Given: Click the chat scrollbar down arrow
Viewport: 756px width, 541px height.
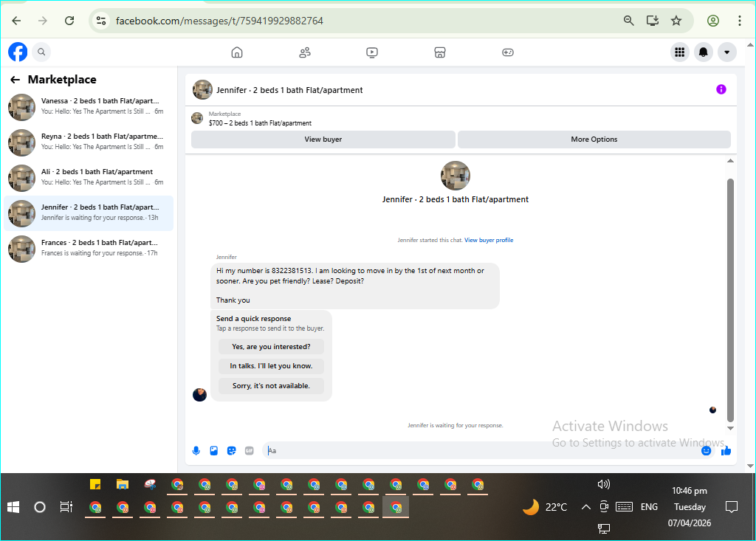Looking at the screenshot, I should [x=730, y=428].
